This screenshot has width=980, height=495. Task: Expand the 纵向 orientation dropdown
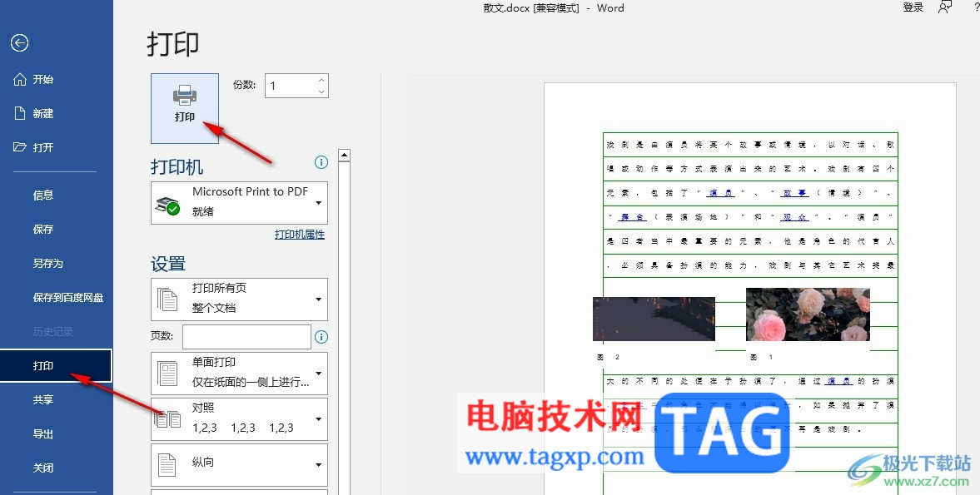coord(239,464)
